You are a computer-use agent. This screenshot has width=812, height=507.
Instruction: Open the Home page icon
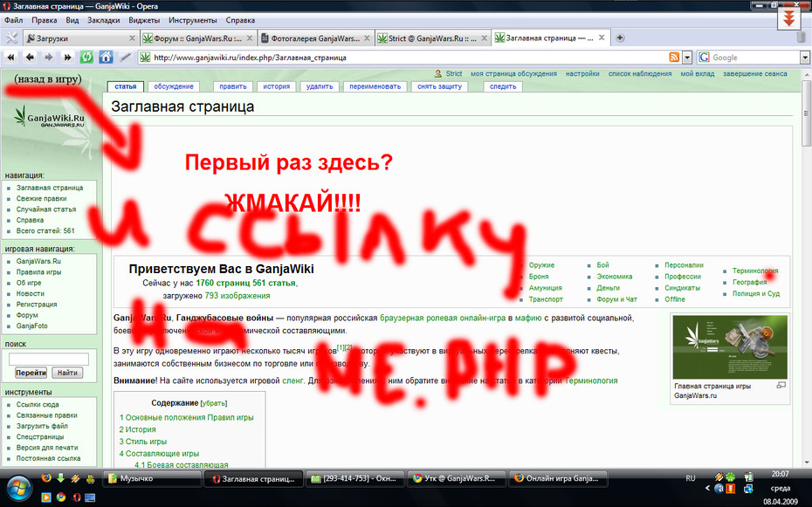106,57
